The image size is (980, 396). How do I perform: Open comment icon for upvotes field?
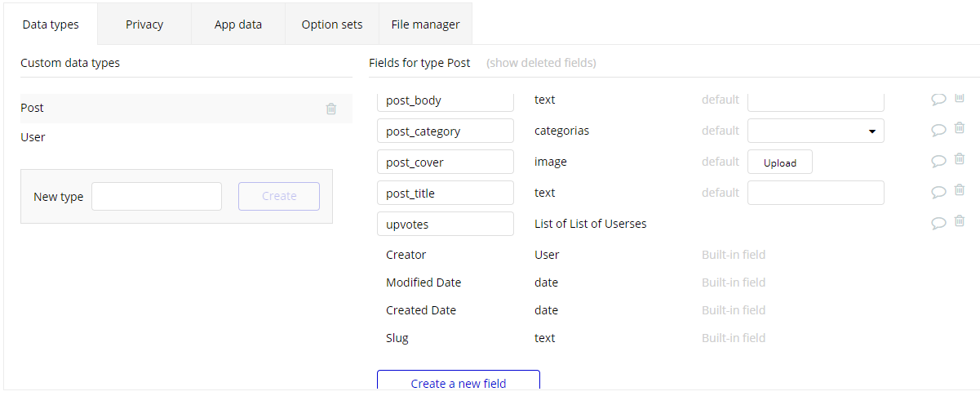point(938,223)
